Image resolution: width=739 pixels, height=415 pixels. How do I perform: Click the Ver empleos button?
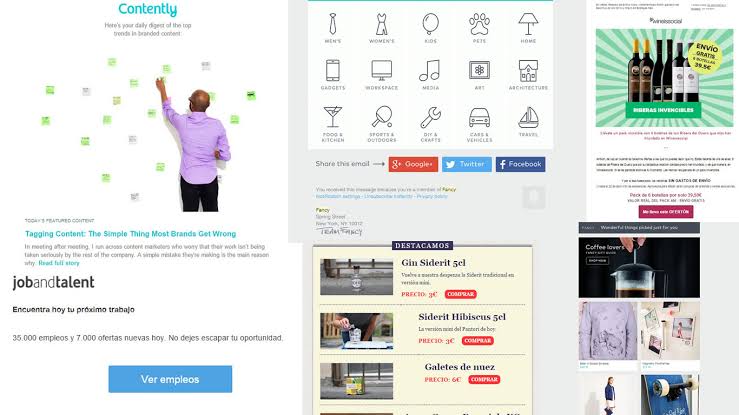pos(170,379)
